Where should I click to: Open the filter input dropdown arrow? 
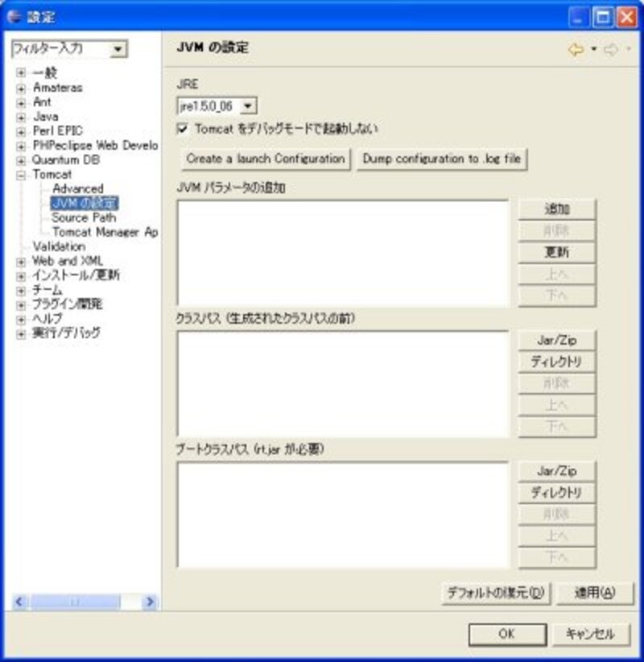click(x=118, y=49)
